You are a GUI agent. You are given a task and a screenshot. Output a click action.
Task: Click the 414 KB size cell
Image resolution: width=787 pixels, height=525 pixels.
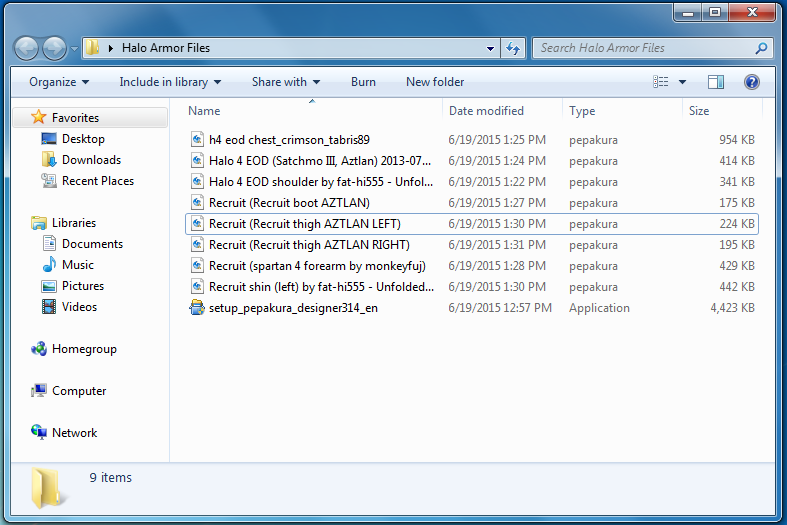(x=737, y=161)
